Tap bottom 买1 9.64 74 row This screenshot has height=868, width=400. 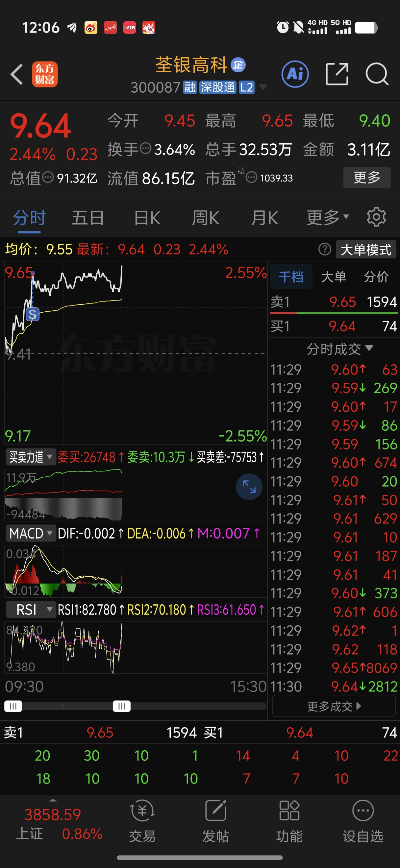[x=300, y=733]
